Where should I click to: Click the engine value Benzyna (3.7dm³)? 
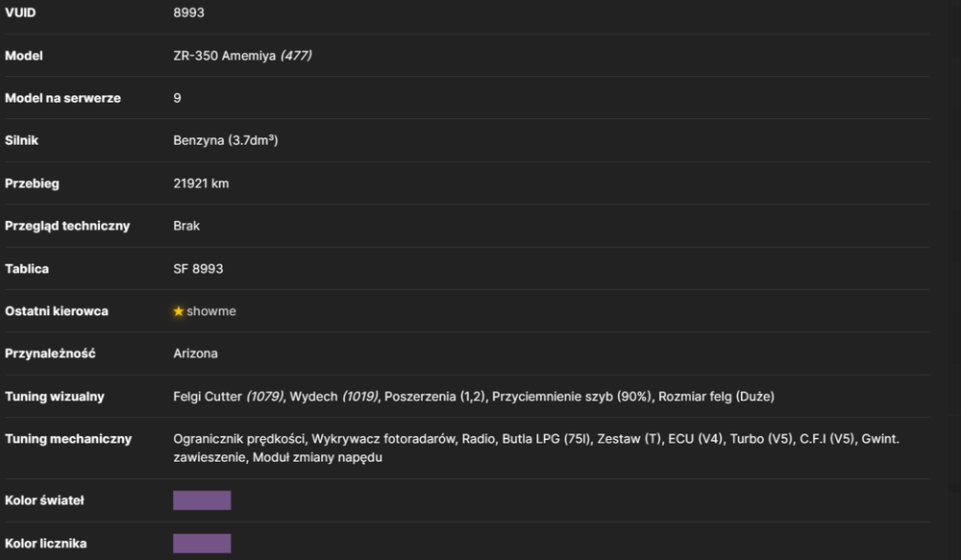[226, 140]
